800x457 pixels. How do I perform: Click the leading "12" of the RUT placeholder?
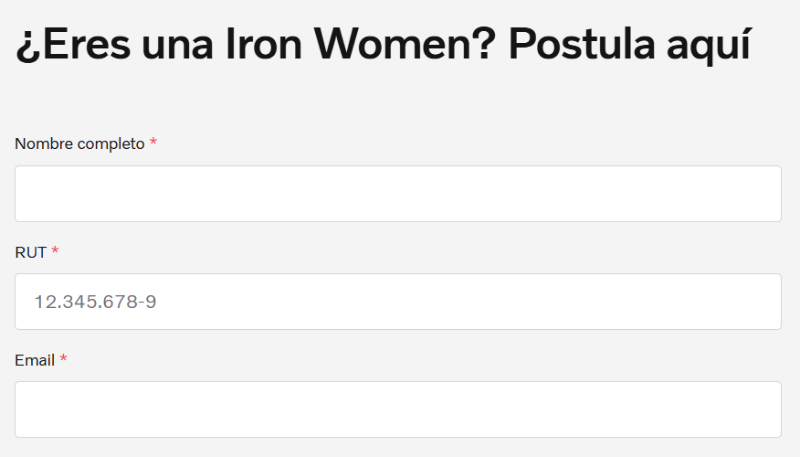[x=43, y=301]
